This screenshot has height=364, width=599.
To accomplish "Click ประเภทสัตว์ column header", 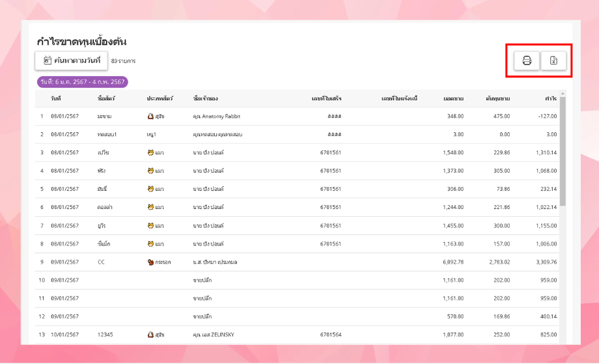I will point(160,98).
